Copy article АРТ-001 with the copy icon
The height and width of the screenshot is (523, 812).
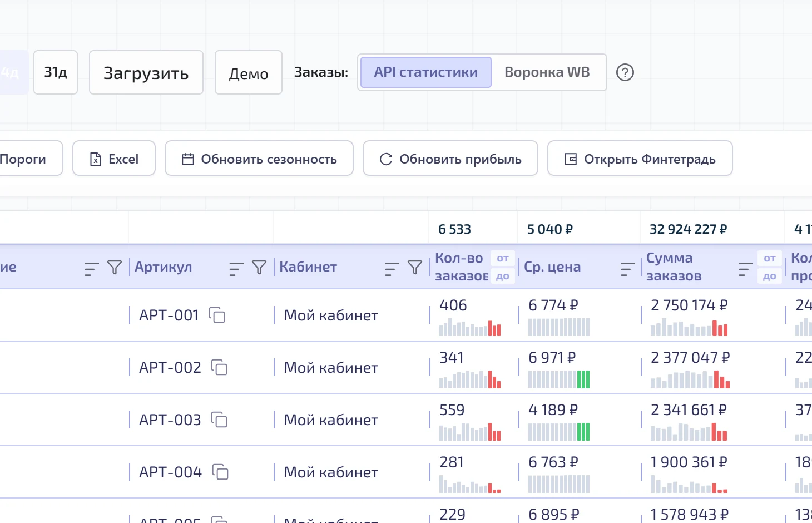click(217, 315)
